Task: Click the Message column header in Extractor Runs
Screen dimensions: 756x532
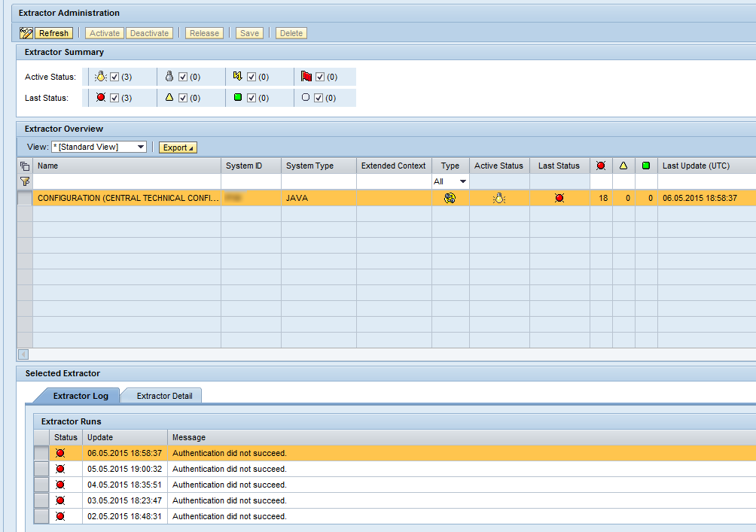Action: point(462,437)
